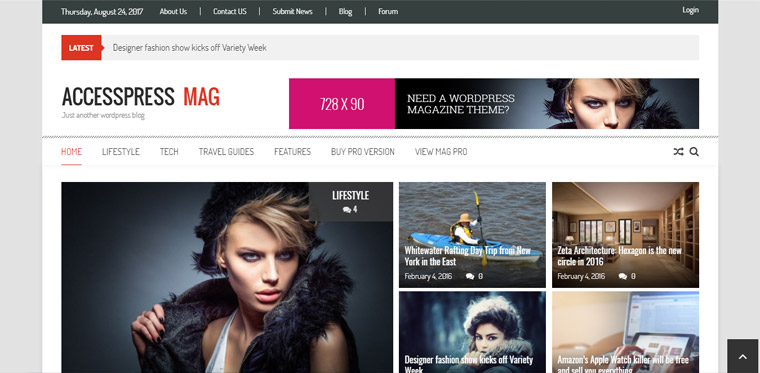760x373 pixels.
Task: Open the FEATURES menu item
Action: [x=292, y=152]
